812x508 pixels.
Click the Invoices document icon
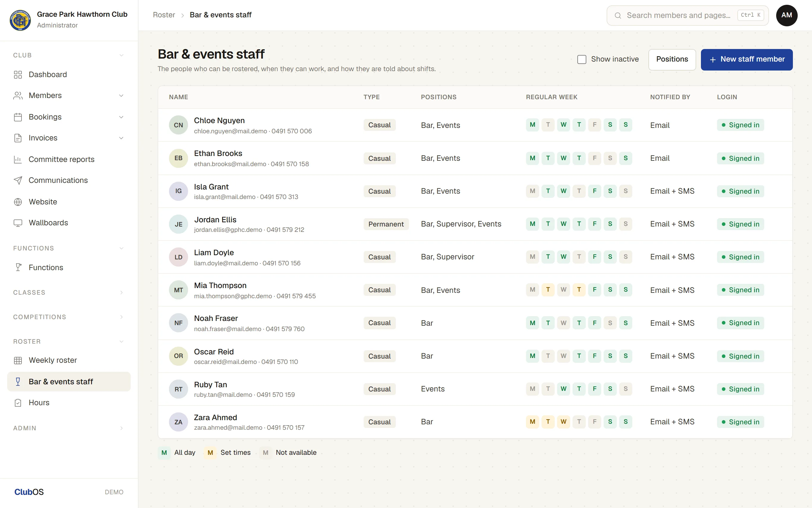click(x=18, y=138)
